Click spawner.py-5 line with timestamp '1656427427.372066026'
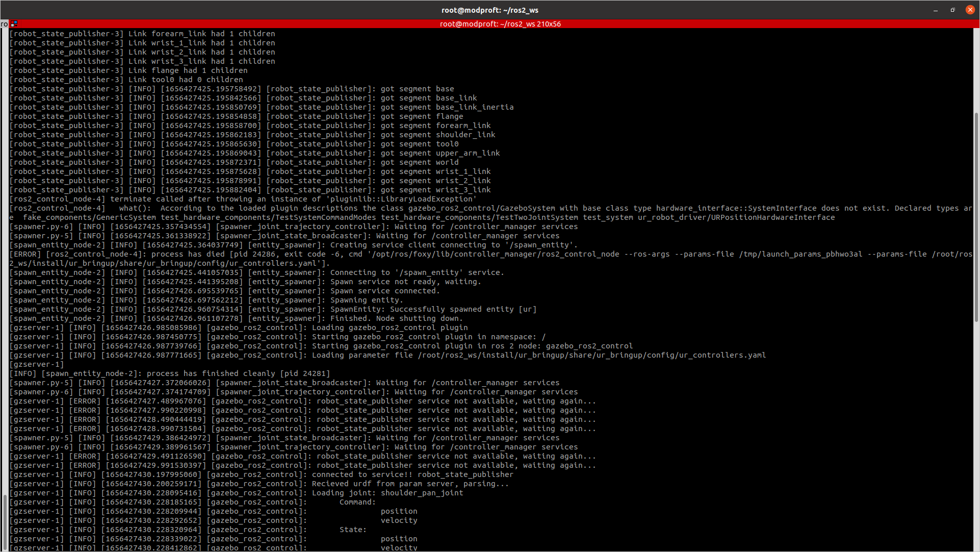The image size is (980, 552). (285, 383)
